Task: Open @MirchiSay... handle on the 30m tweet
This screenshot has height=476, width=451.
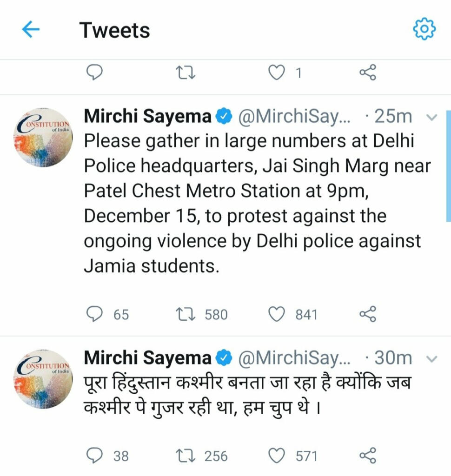Action: click(x=294, y=358)
